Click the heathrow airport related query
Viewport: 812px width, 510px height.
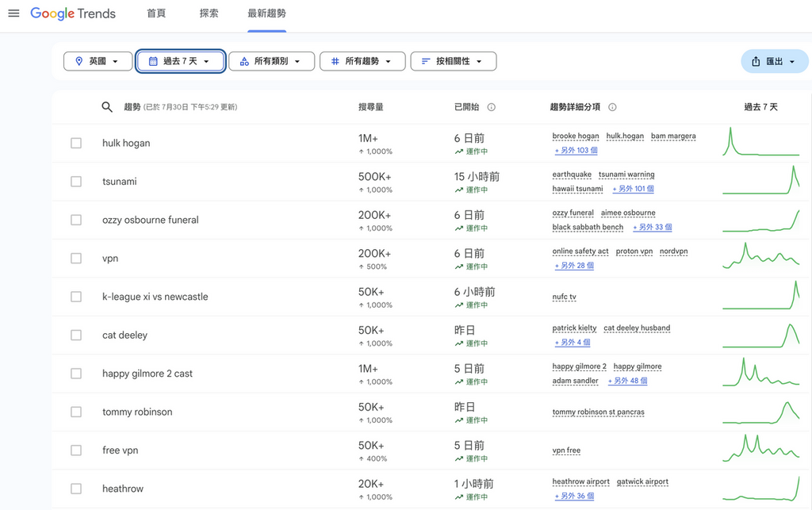pos(581,481)
